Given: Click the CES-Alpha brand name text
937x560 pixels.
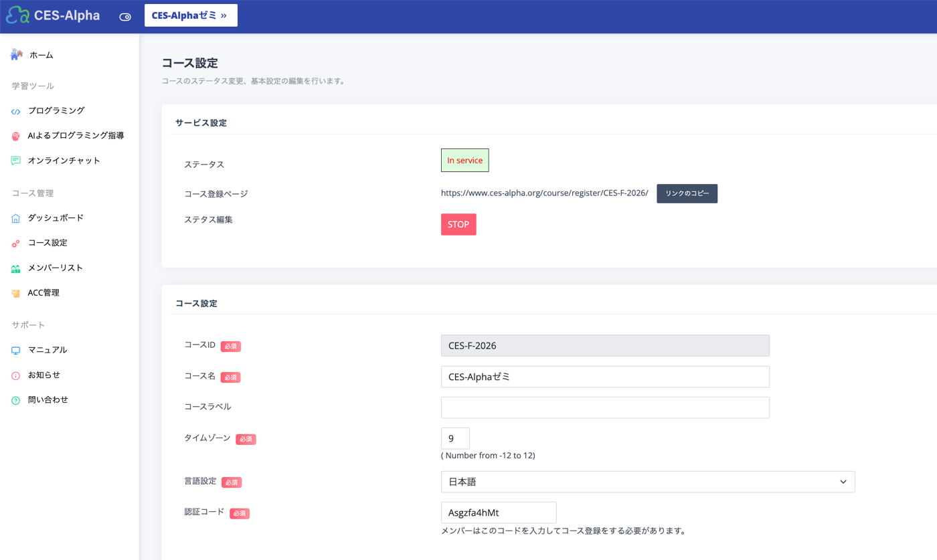Looking at the screenshot, I should pyautogui.click(x=67, y=15).
